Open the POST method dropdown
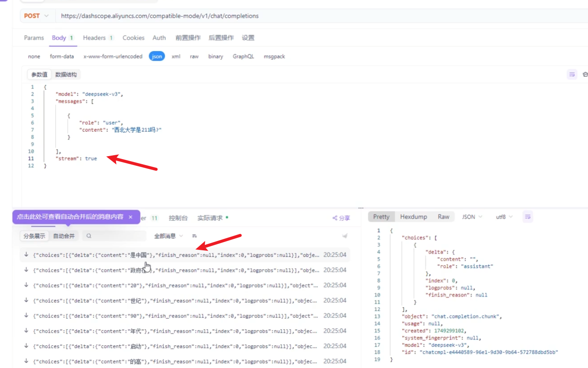Viewport: 588px width, 368px height. point(36,16)
